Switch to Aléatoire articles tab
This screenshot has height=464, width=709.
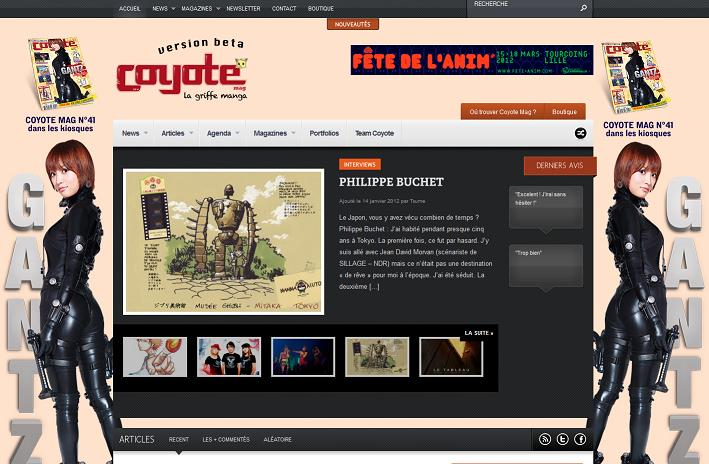278,439
